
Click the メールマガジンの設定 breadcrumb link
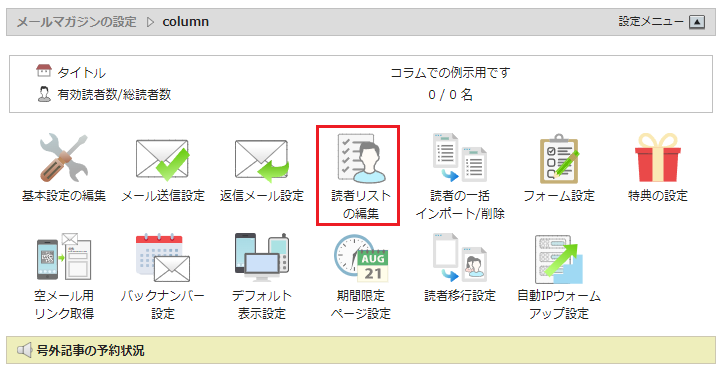click(x=77, y=22)
